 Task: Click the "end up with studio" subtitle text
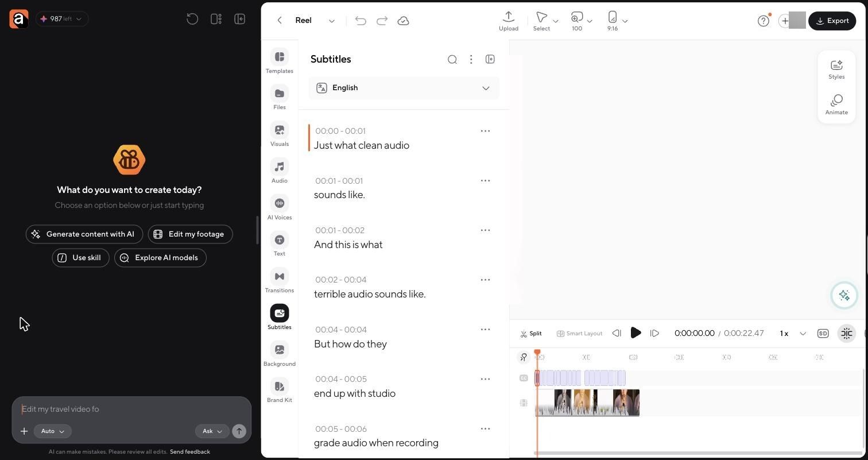click(x=355, y=393)
